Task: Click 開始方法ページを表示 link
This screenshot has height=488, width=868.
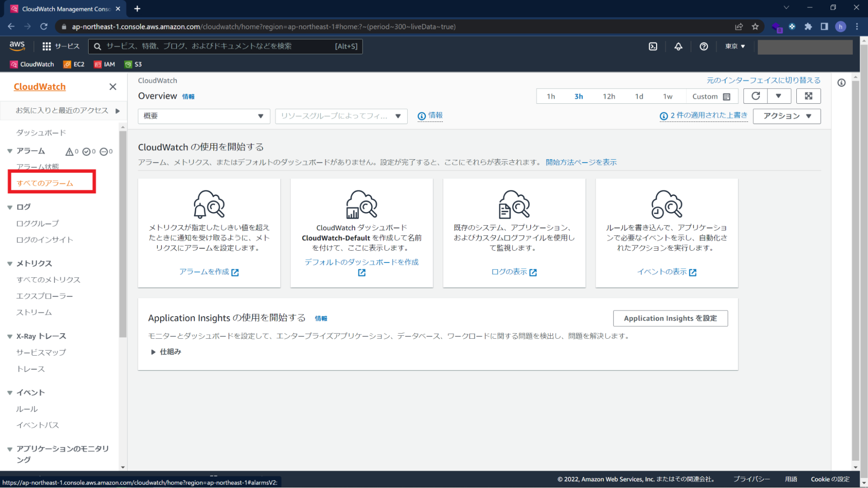Action: coord(581,162)
